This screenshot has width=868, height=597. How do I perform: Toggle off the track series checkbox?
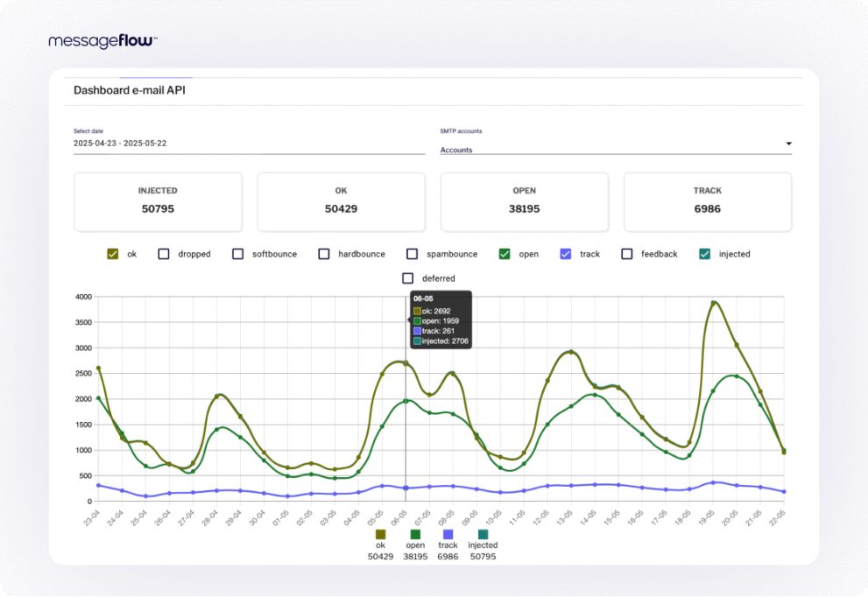566,254
